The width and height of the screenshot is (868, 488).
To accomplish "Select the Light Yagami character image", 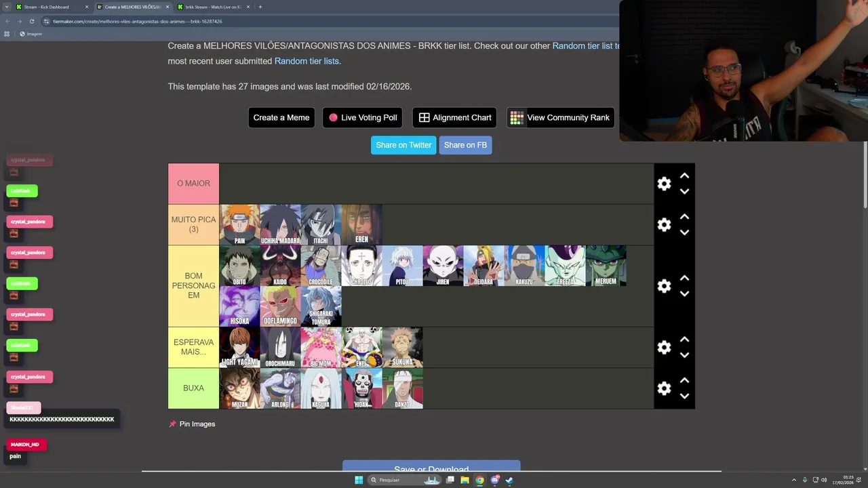I will click(x=239, y=347).
